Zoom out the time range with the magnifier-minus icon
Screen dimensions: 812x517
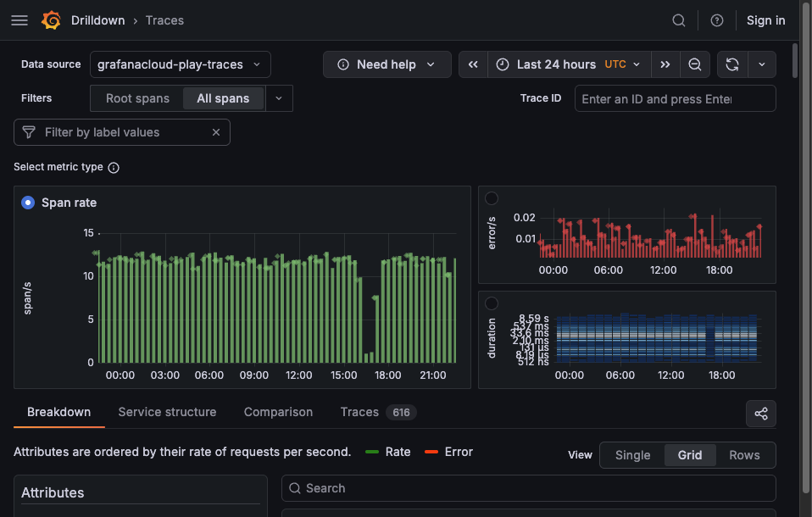click(695, 64)
